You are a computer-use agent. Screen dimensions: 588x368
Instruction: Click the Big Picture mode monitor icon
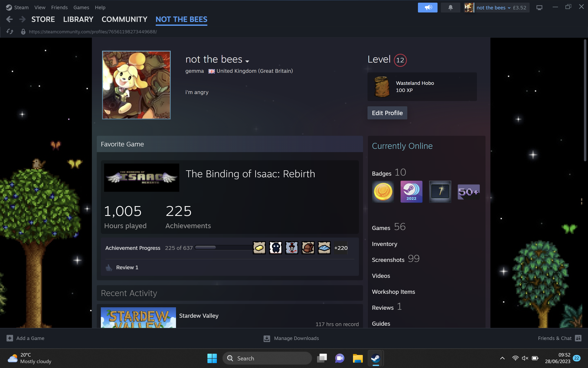pyautogui.click(x=539, y=8)
